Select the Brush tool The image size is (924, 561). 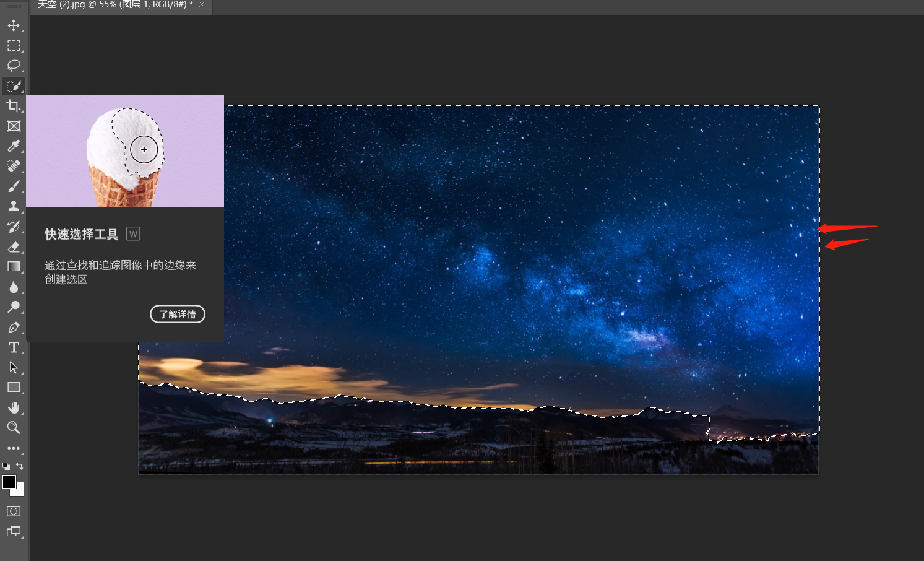coord(14,186)
